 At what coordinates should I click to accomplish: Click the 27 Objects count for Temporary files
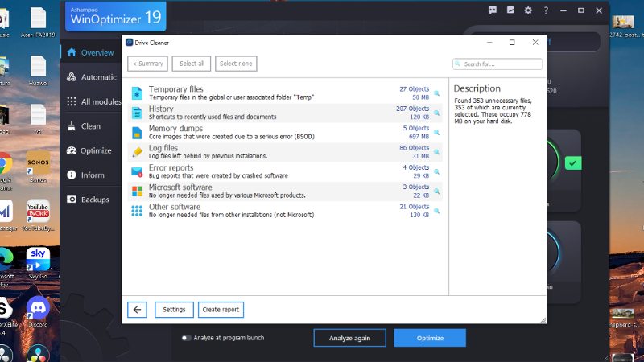(414, 89)
